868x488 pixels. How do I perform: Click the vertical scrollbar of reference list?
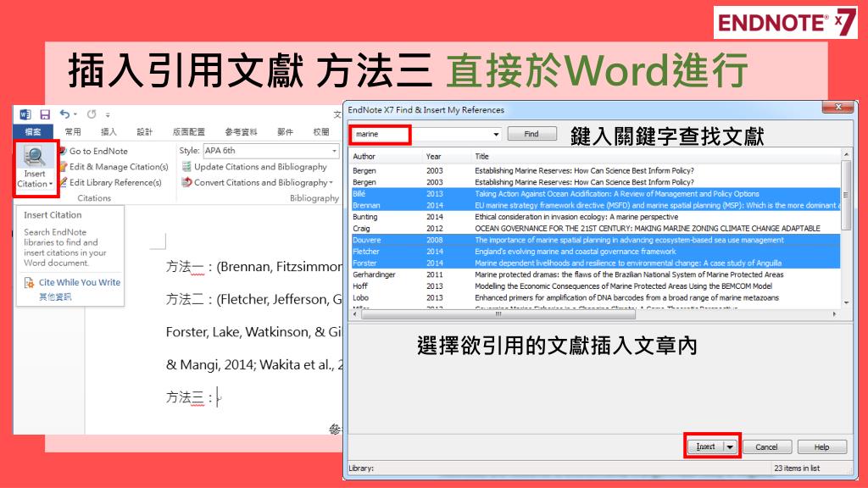coord(845,195)
